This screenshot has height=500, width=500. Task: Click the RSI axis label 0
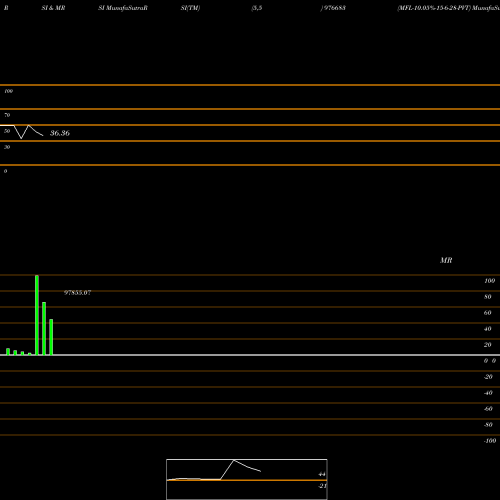coord(5,171)
